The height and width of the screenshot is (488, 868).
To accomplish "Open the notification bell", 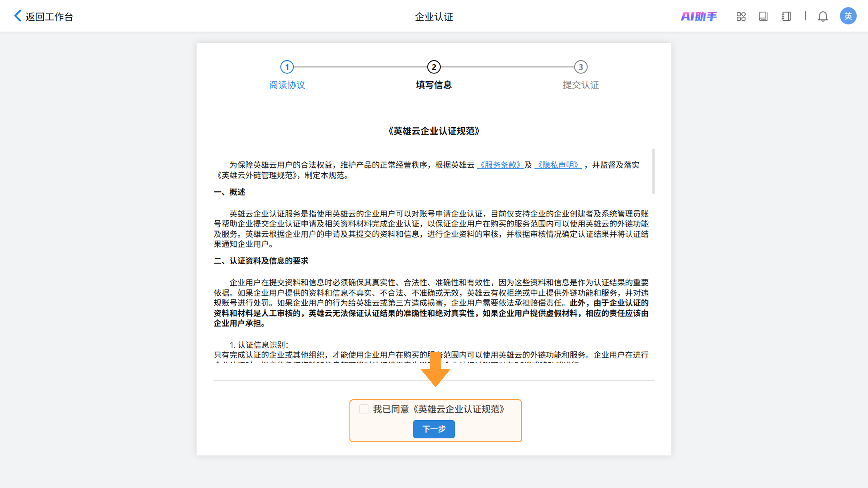I will pyautogui.click(x=823, y=16).
